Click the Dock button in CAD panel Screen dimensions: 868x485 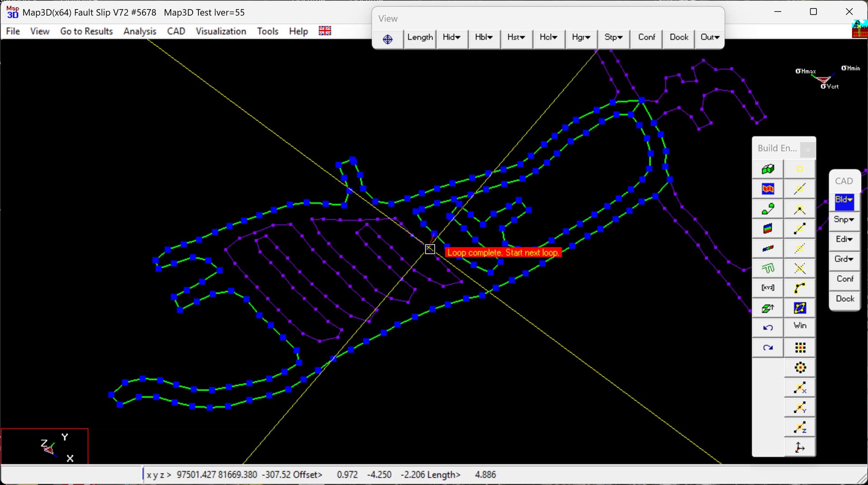pos(844,299)
